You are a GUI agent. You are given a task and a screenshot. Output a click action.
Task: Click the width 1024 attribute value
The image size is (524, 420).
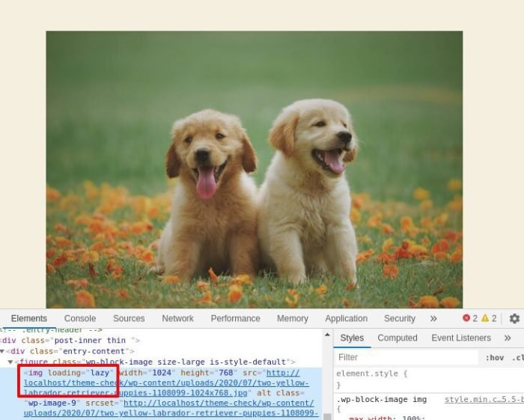[x=162, y=373]
